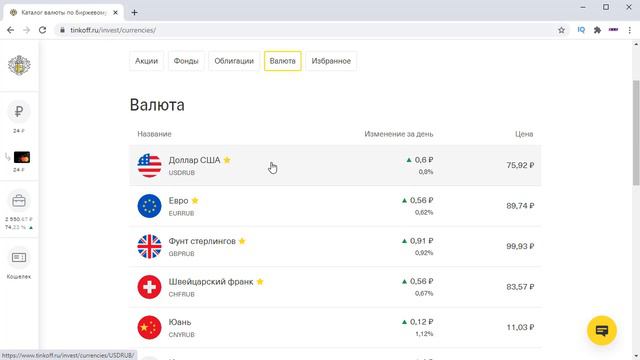Click the USDRUB ticker text
This screenshot has width=640, height=360.
coord(182,173)
